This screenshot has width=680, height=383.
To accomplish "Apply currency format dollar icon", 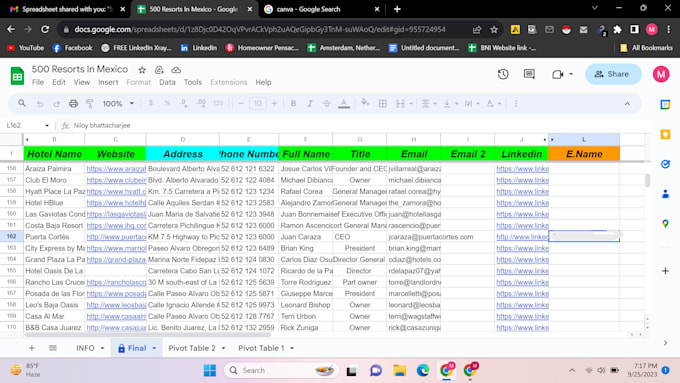I will [x=150, y=103].
